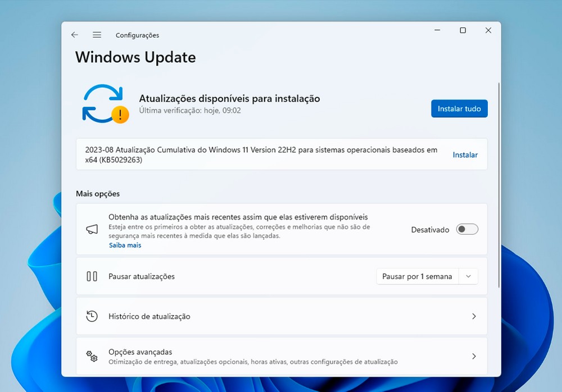
Task: Open Opções avançadas chevron arrow
Action: 474,356
